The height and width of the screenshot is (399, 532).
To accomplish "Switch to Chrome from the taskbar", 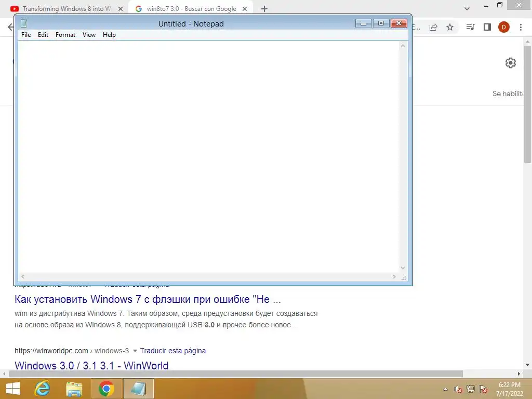I will (x=106, y=389).
